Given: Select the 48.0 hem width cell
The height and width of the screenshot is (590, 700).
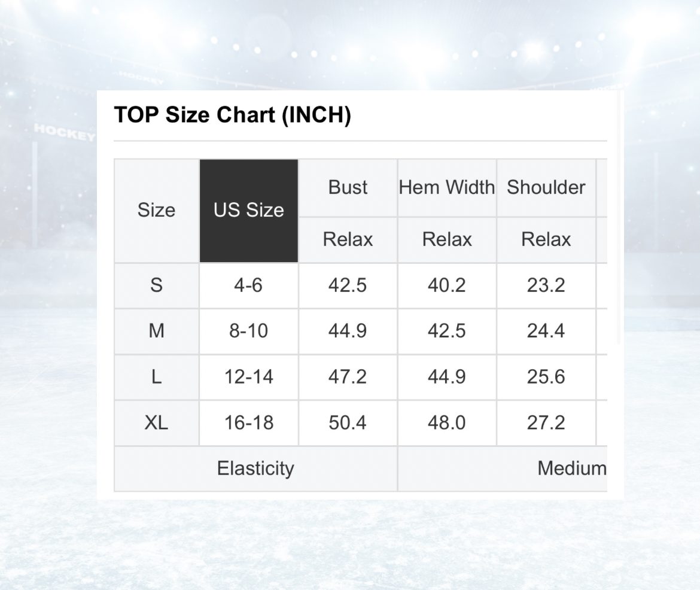Looking at the screenshot, I should tap(447, 423).
